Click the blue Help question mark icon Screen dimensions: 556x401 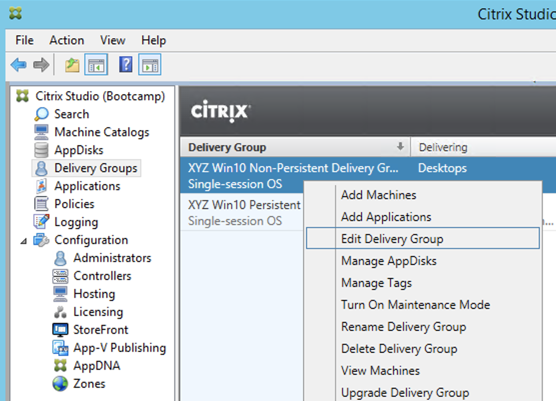point(126,65)
